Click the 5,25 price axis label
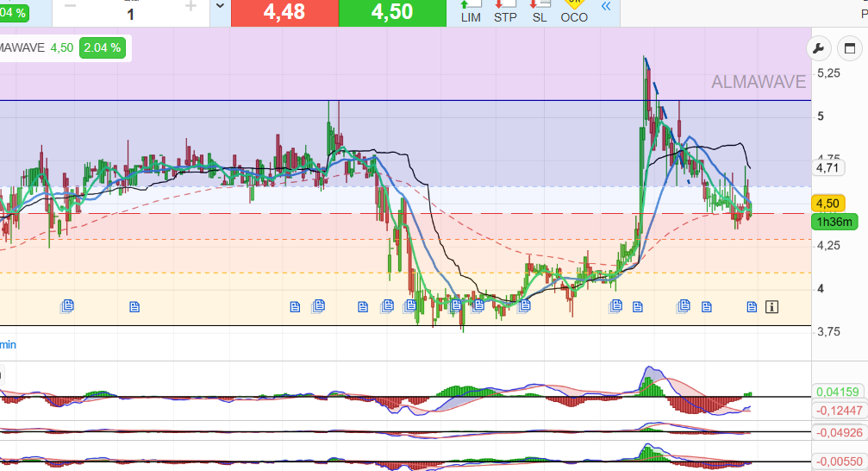This screenshot has width=868, height=471. [x=828, y=73]
